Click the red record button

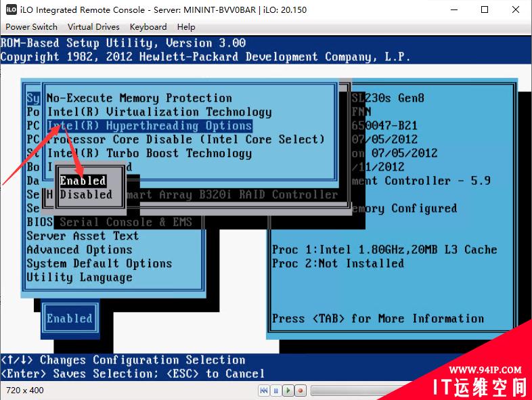pos(301,391)
